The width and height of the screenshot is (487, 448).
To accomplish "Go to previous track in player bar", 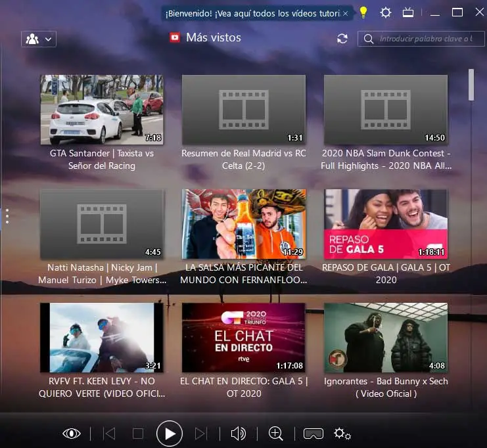I will point(109,434).
